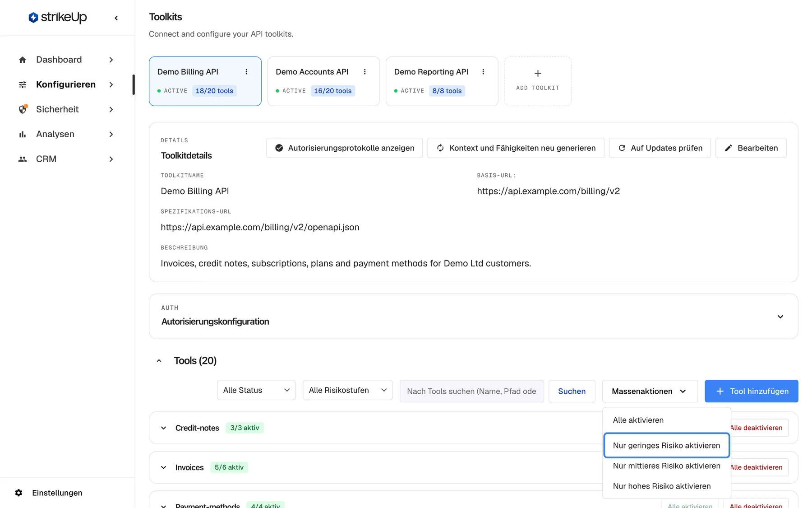Select Nur hohes Risiko aktivieren
The width and height of the screenshot is (812, 508).
(666, 486)
